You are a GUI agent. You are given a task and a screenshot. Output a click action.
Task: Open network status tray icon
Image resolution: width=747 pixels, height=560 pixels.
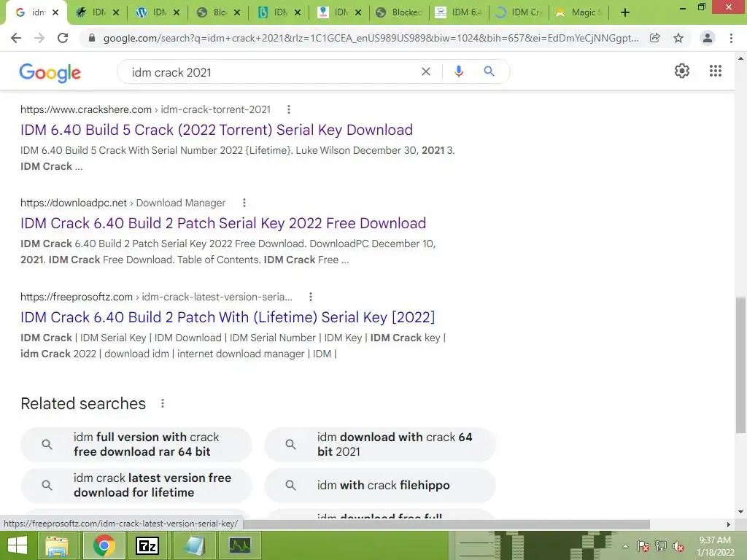click(661, 546)
